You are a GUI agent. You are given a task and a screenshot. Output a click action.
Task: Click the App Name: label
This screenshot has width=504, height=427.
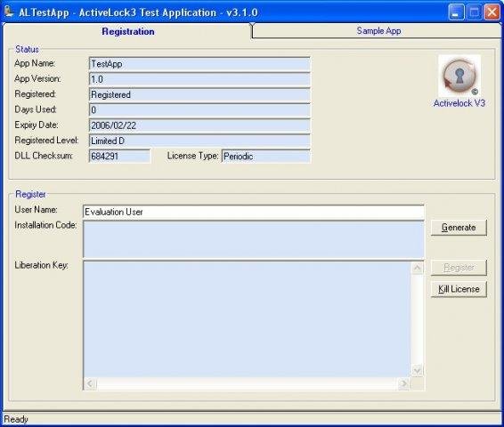coord(35,63)
